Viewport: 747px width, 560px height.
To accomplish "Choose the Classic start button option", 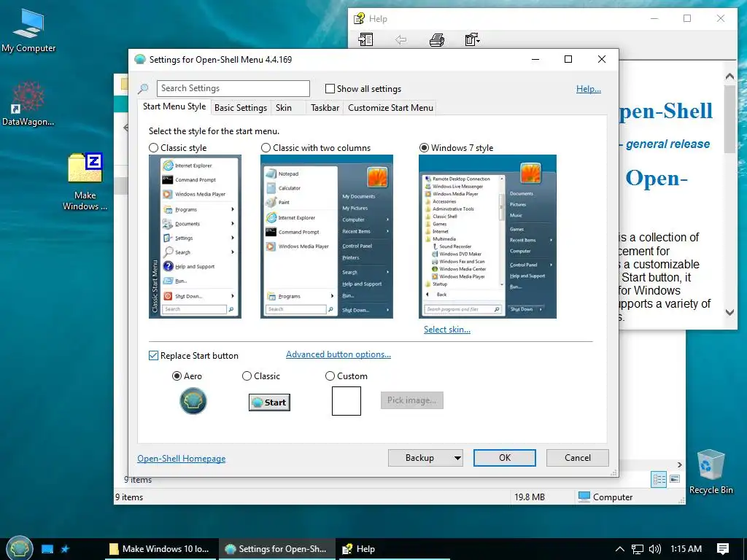I will coord(247,376).
